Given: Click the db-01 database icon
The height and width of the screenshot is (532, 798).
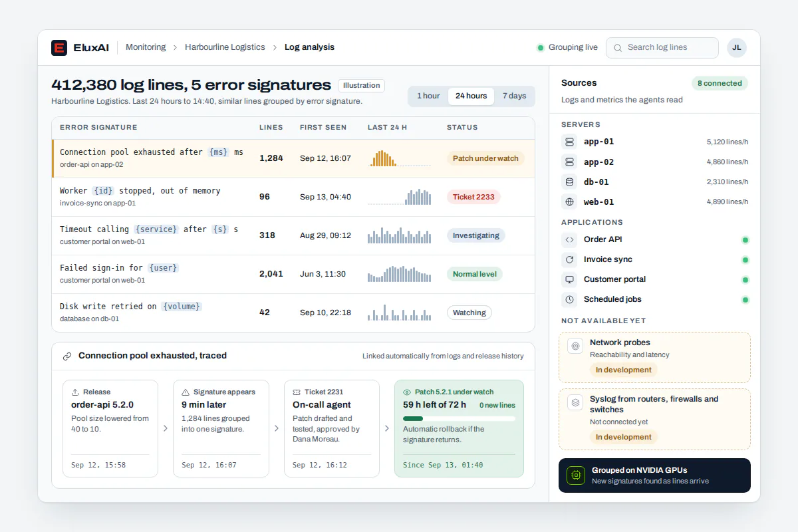Looking at the screenshot, I should tap(569, 182).
